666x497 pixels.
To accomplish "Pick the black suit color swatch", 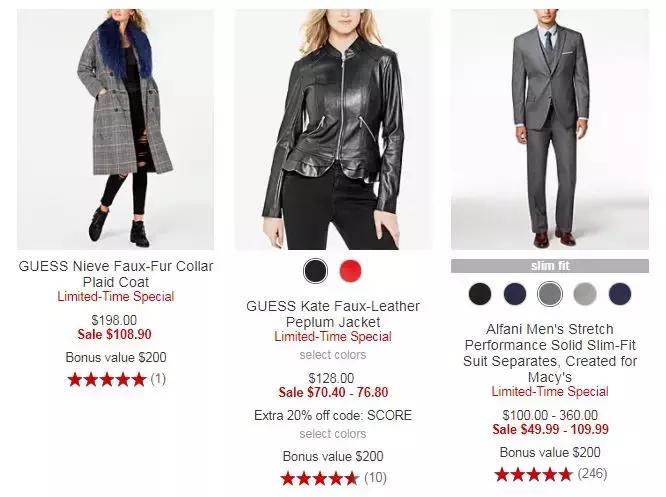I will (x=480, y=294).
